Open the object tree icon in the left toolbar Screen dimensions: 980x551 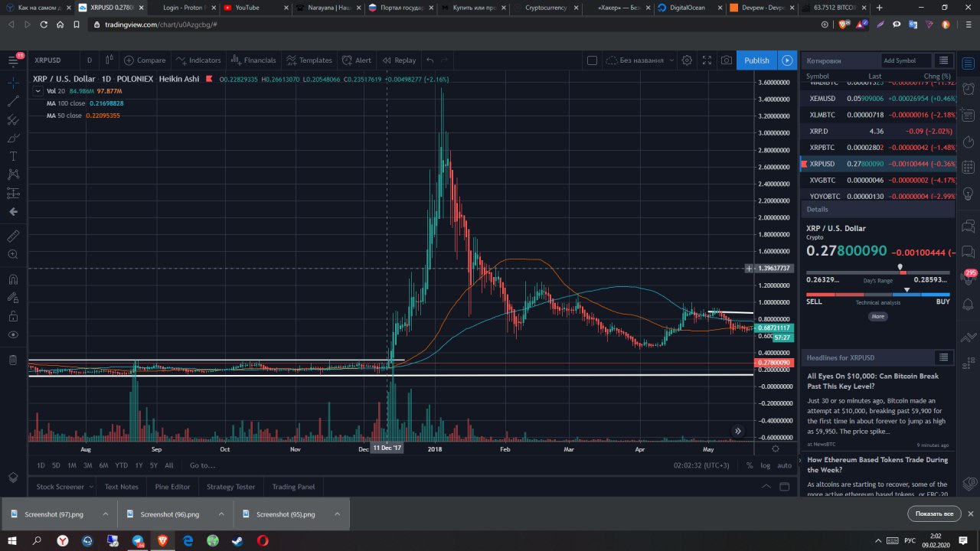(13, 477)
